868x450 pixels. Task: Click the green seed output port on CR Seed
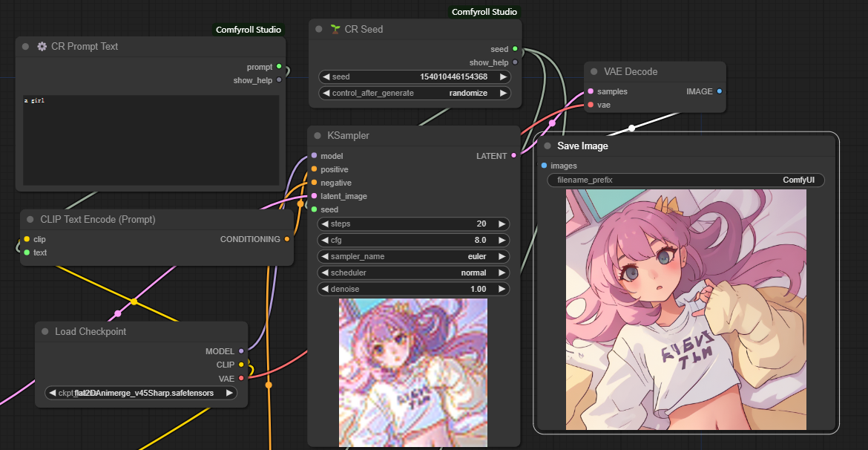(515, 49)
